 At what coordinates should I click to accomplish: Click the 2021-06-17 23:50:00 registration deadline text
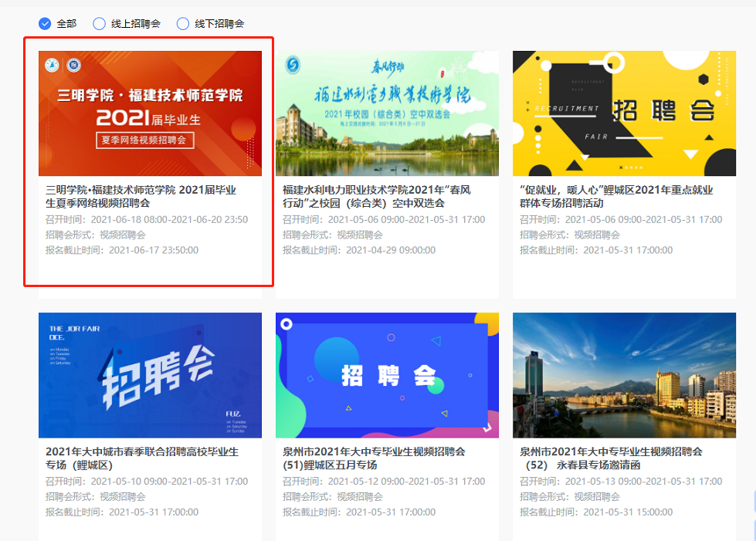(153, 250)
